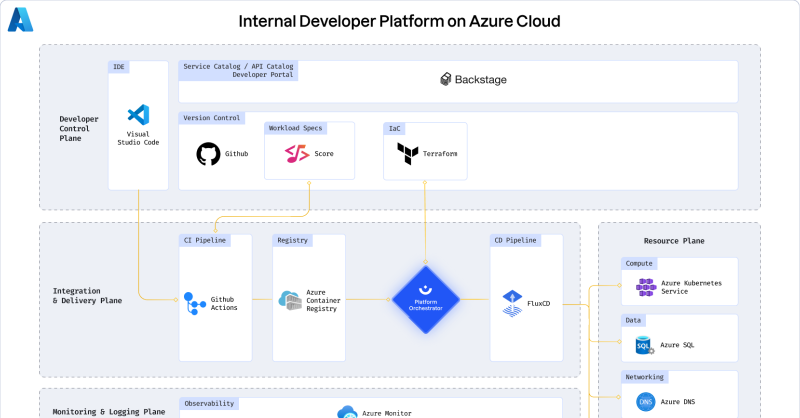Select the Azure Container Registry icon
Screen dimensions: 800x418
[x=290, y=301]
